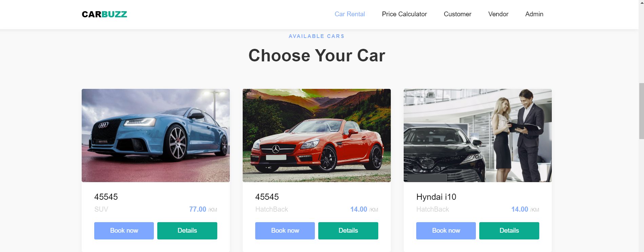
Task: Click the Choose Your Car title
Action: click(x=316, y=55)
